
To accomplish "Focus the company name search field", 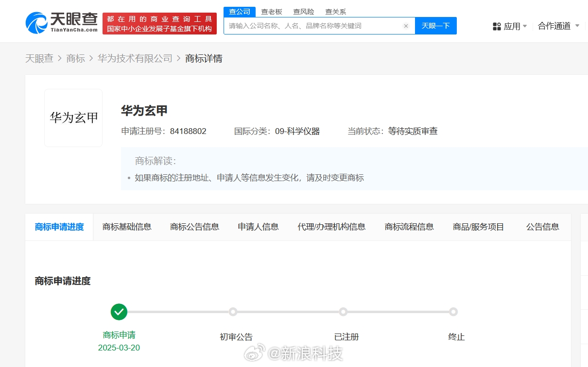I will point(313,26).
